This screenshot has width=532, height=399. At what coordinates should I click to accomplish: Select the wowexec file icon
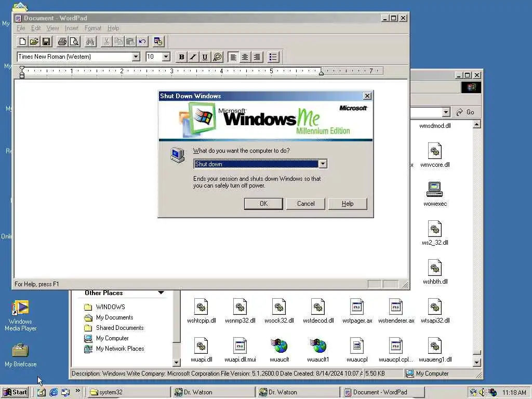point(435,190)
